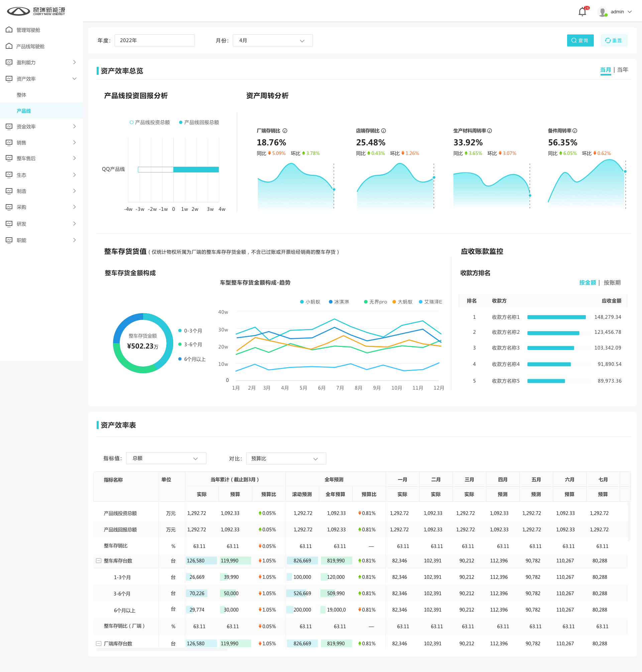This screenshot has width=642, height=672.
Task: Click the 收款方名称5 amount bar
Action: pos(546,381)
